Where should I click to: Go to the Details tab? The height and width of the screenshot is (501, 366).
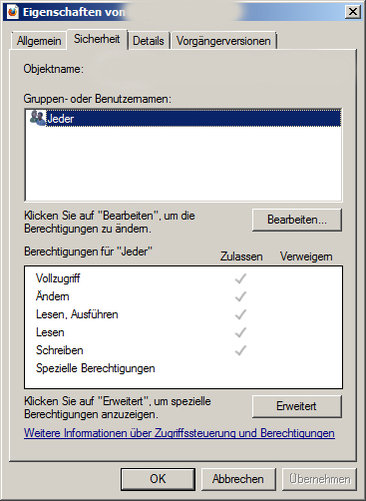coord(148,41)
